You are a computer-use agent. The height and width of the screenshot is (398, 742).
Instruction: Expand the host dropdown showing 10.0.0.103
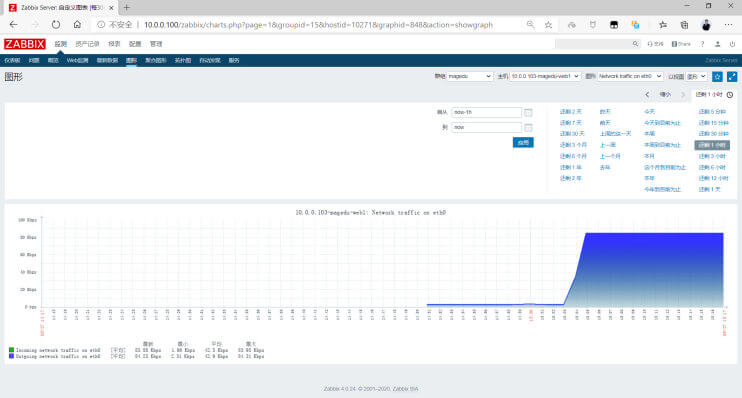pyautogui.click(x=545, y=76)
